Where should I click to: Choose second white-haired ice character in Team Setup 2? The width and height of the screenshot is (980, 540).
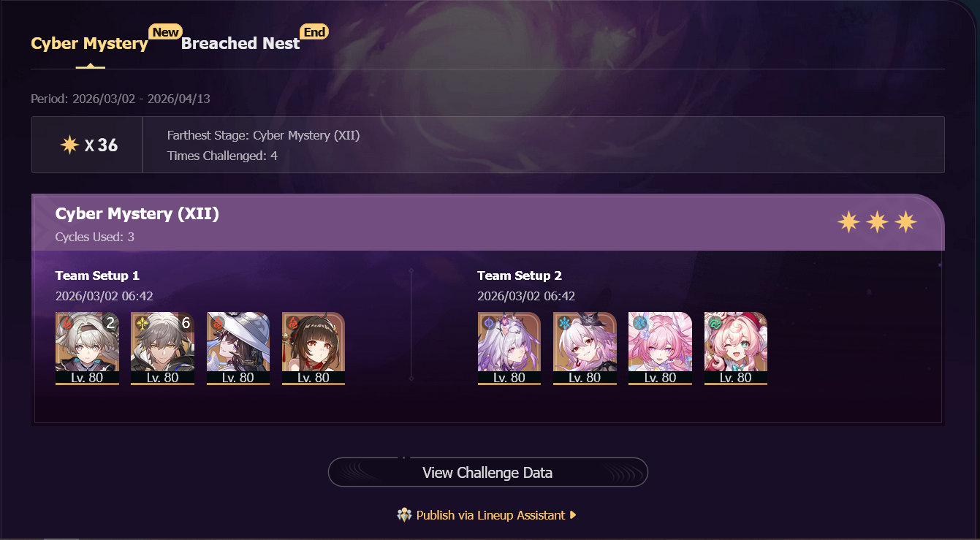click(585, 349)
